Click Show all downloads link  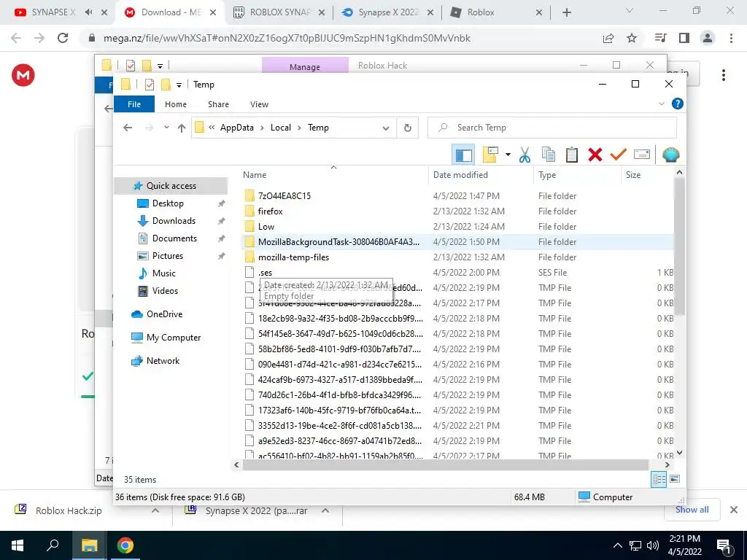click(692, 510)
